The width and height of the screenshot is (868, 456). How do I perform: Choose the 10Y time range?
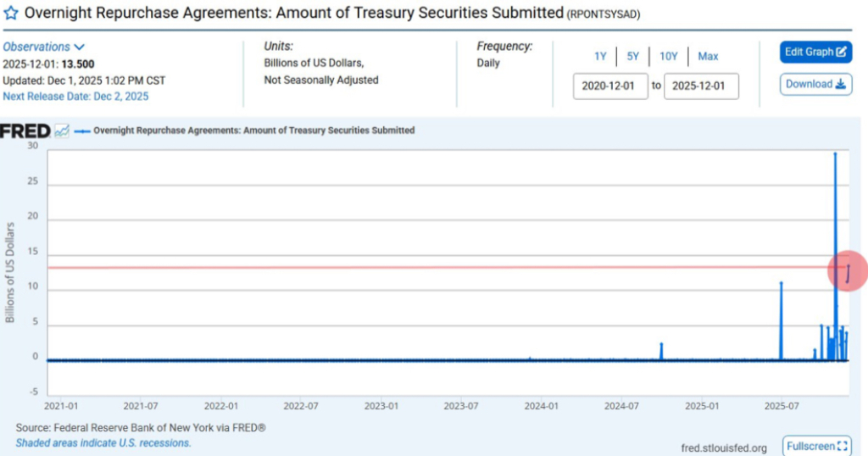point(669,56)
